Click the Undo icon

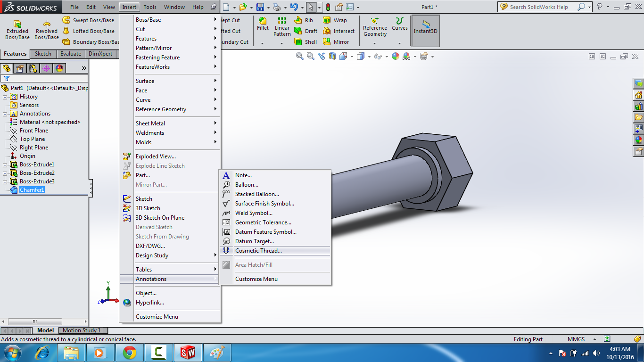(x=294, y=7)
